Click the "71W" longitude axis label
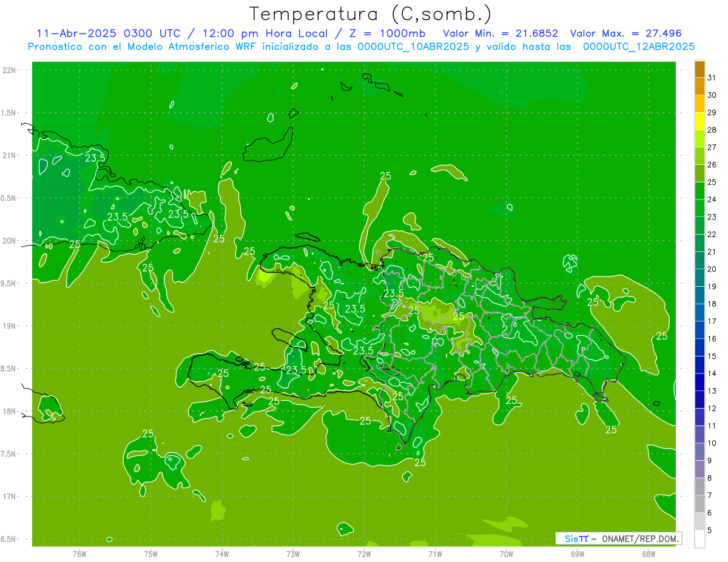This screenshot has height=562, width=728. [435, 554]
